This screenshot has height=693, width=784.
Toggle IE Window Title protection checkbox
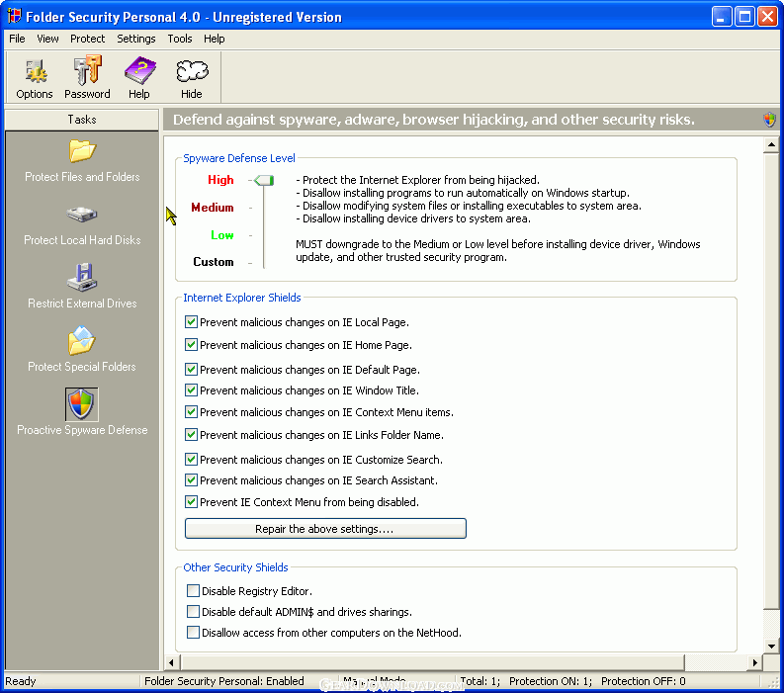point(191,390)
